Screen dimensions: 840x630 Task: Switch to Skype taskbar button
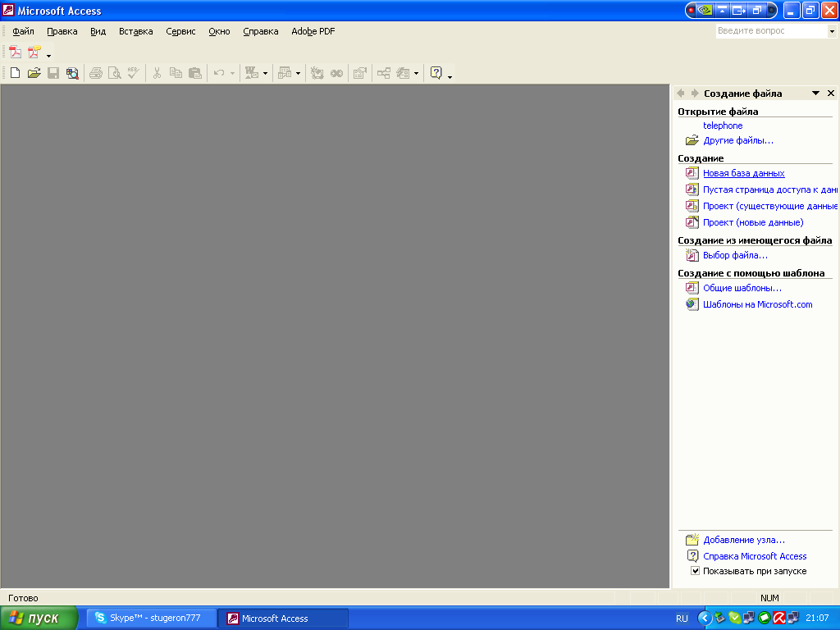point(152,618)
